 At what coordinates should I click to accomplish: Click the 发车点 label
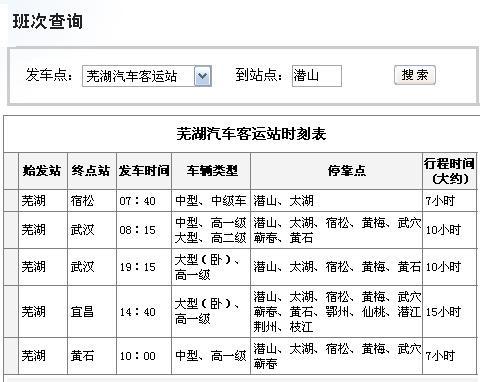point(49,75)
